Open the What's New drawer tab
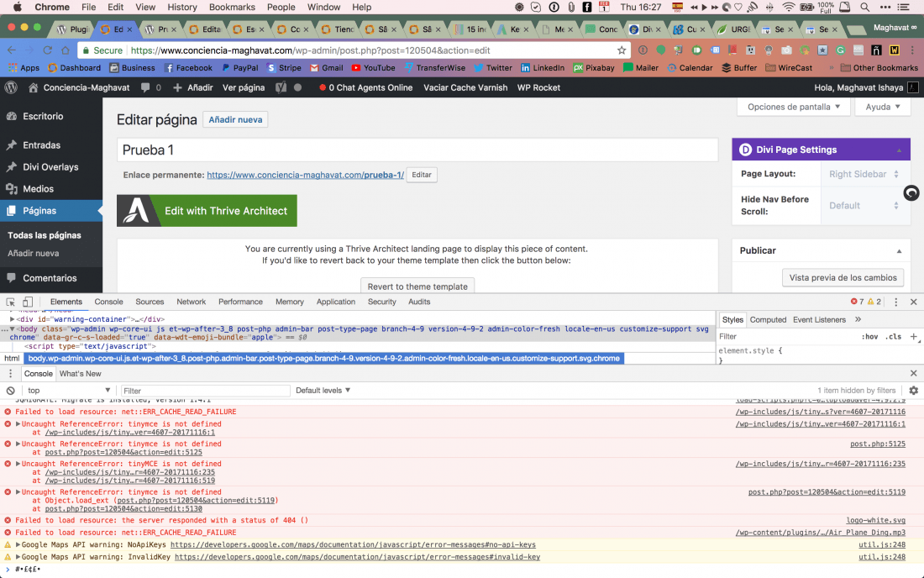 [80, 374]
